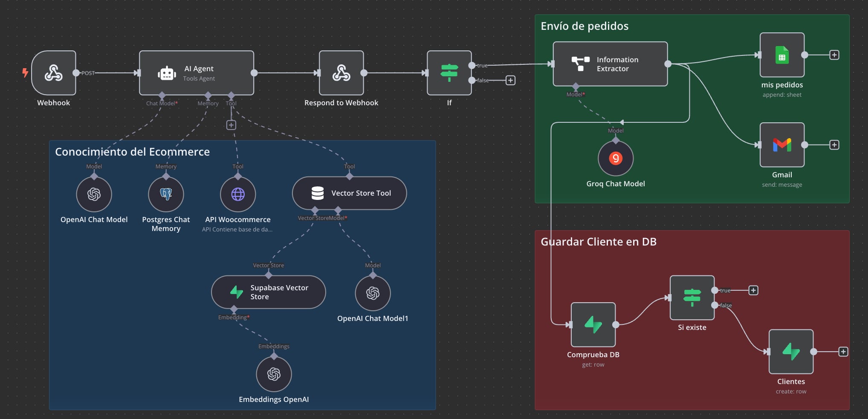Click the Si existe false output
The image size is (868, 419).
click(x=715, y=305)
